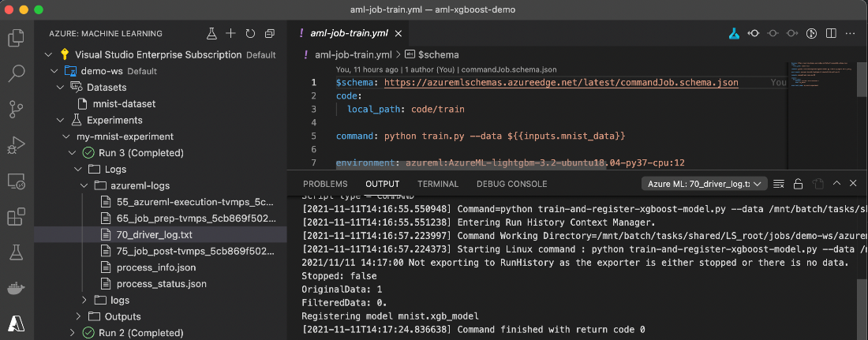The width and height of the screenshot is (868, 340).
Task: Click the 'You, 11 hours ago' CodeLens text
Action: (x=366, y=69)
